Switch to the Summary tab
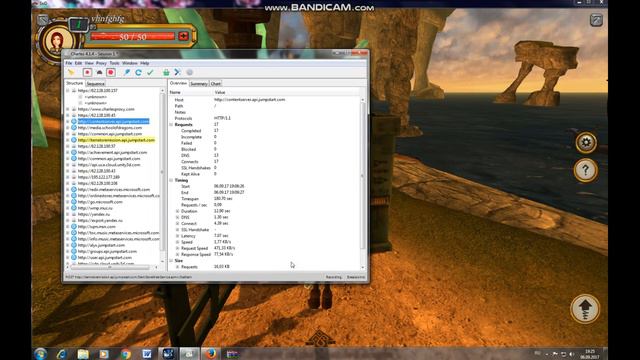The width and height of the screenshot is (640, 360). 199,84
